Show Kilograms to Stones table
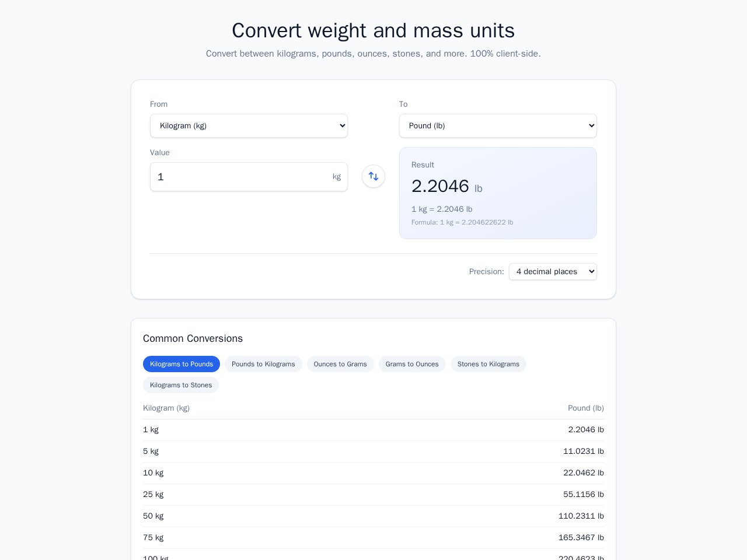 [181, 385]
